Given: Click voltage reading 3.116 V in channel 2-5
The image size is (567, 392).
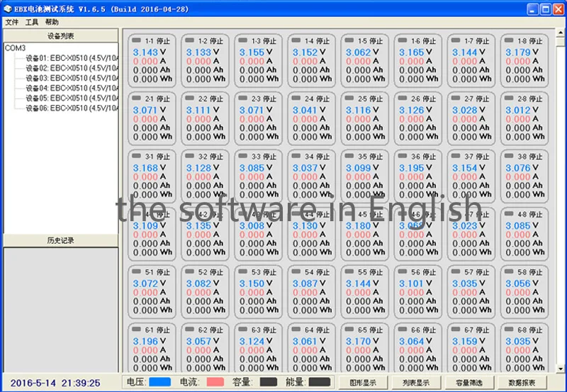Looking at the screenshot, I should point(362,110).
